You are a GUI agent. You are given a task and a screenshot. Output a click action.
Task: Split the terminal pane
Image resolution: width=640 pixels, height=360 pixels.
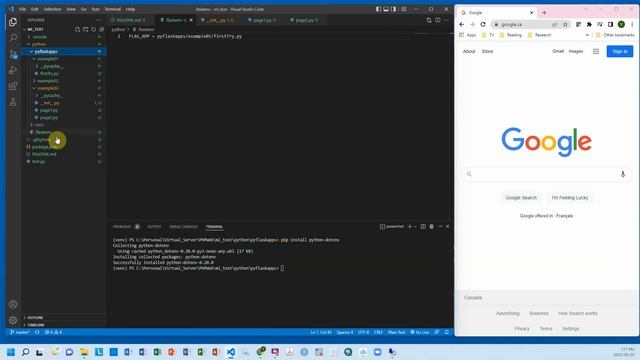click(423, 227)
